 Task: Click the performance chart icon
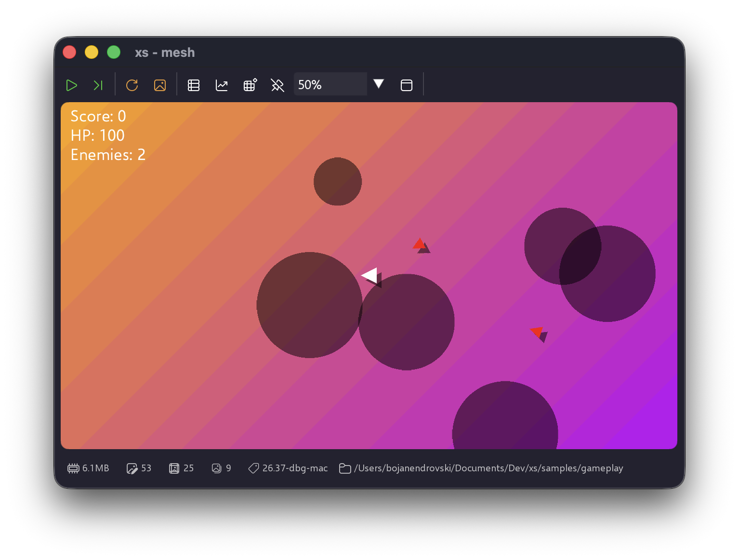pyautogui.click(x=222, y=85)
